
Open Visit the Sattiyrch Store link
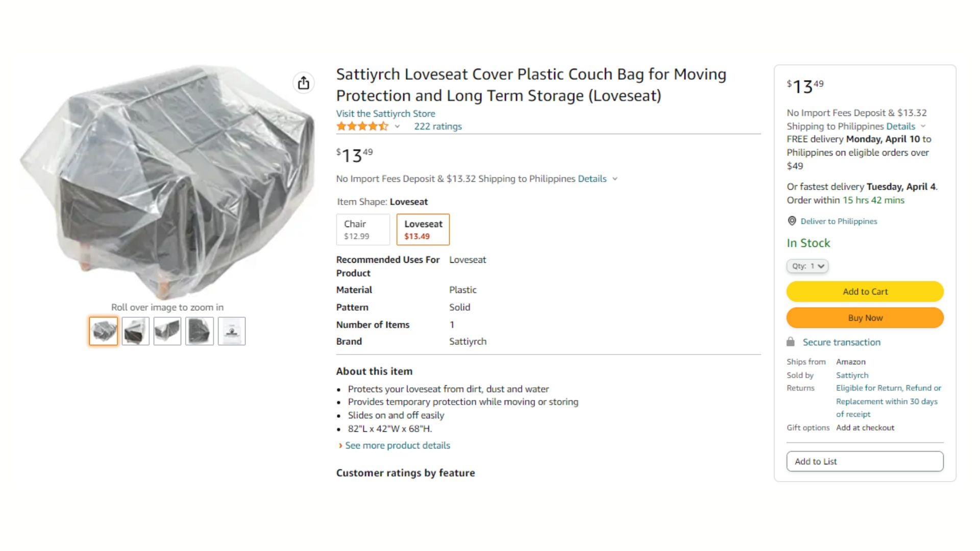[x=385, y=113]
